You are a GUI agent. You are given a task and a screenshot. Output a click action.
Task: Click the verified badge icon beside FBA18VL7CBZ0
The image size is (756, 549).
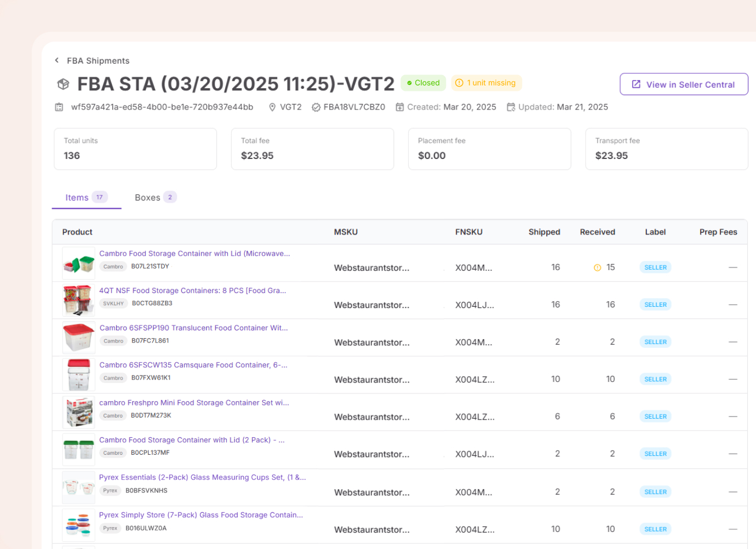point(316,107)
